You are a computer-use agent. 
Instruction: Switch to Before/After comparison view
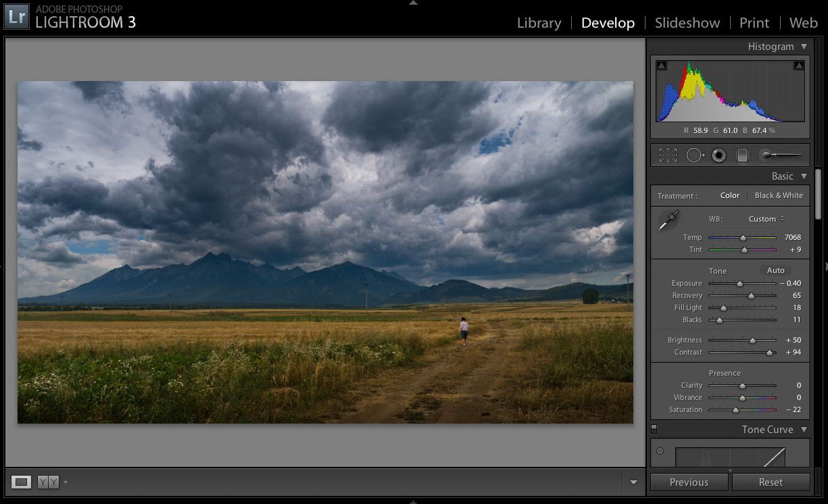[x=48, y=482]
